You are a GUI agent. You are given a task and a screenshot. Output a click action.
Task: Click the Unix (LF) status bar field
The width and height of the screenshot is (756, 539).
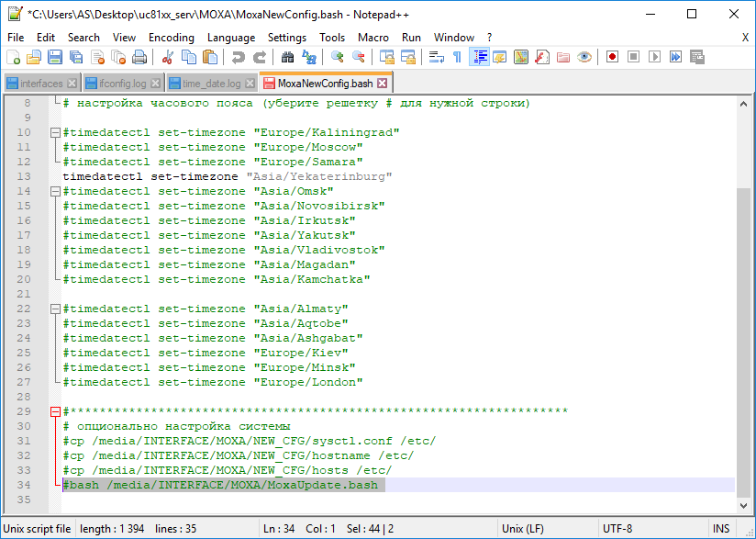pyautogui.click(x=524, y=529)
